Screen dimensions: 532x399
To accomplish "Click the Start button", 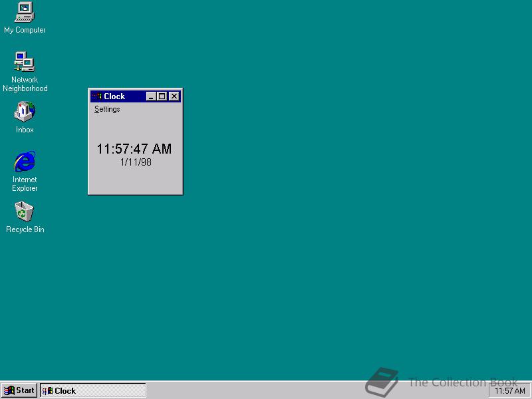I will [19, 390].
